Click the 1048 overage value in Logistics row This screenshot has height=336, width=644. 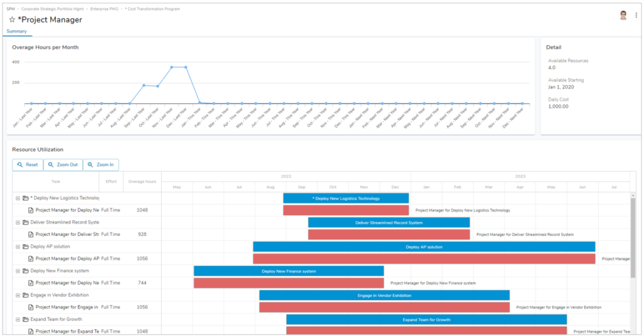click(x=142, y=210)
